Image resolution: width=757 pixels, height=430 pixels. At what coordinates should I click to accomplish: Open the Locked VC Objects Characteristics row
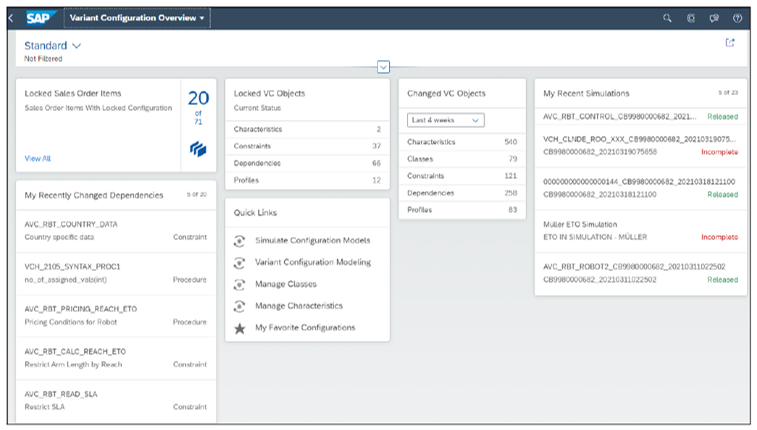point(308,129)
